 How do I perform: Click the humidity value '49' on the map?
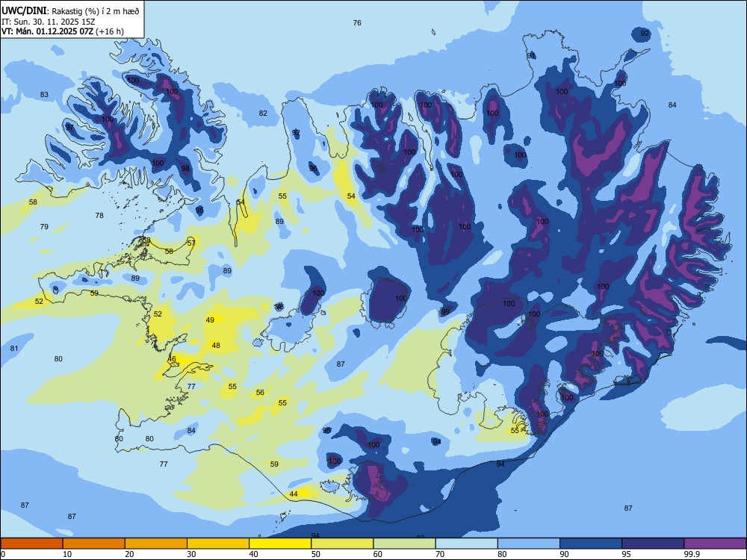(210, 320)
